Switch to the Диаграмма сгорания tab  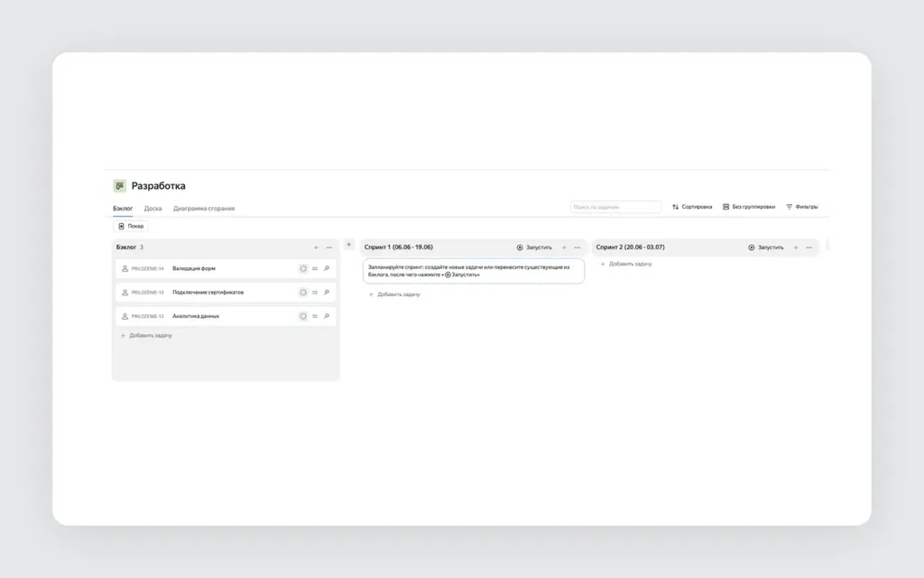click(204, 209)
